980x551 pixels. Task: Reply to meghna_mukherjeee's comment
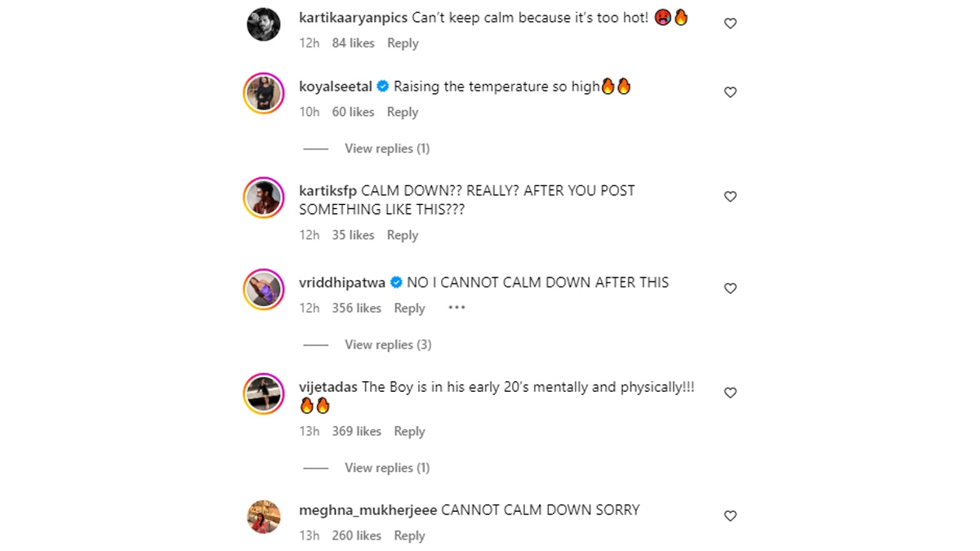(x=409, y=535)
